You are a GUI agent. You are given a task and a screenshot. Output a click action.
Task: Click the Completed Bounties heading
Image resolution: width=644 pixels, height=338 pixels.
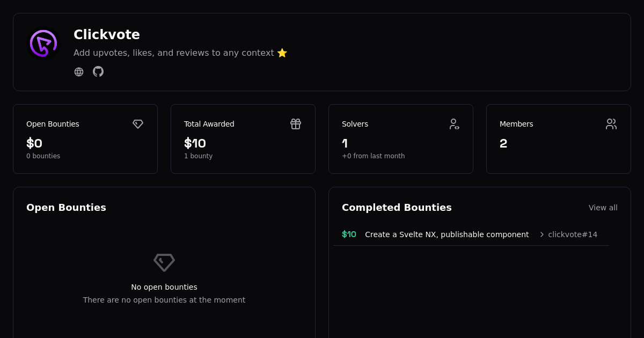coord(397,208)
